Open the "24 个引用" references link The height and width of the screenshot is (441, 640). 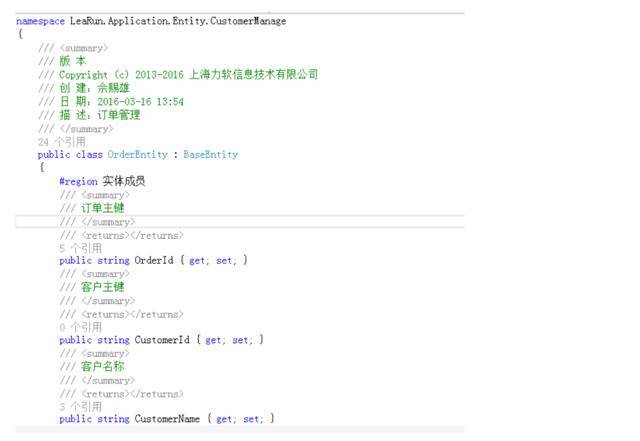(62, 142)
